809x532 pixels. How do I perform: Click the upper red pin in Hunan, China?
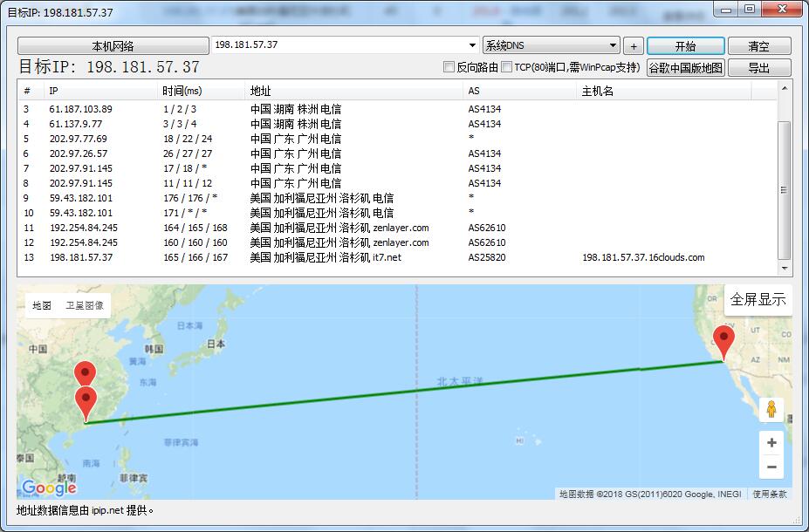[85, 373]
